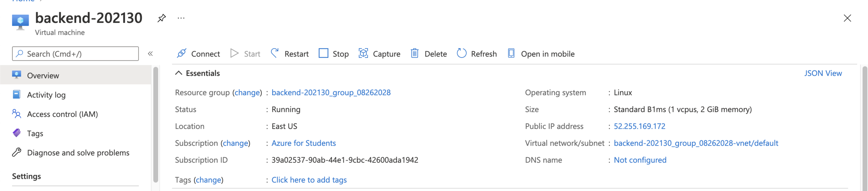The image size is (868, 191).
Task: Choose Open in mobile
Action: pyautogui.click(x=548, y=54)
